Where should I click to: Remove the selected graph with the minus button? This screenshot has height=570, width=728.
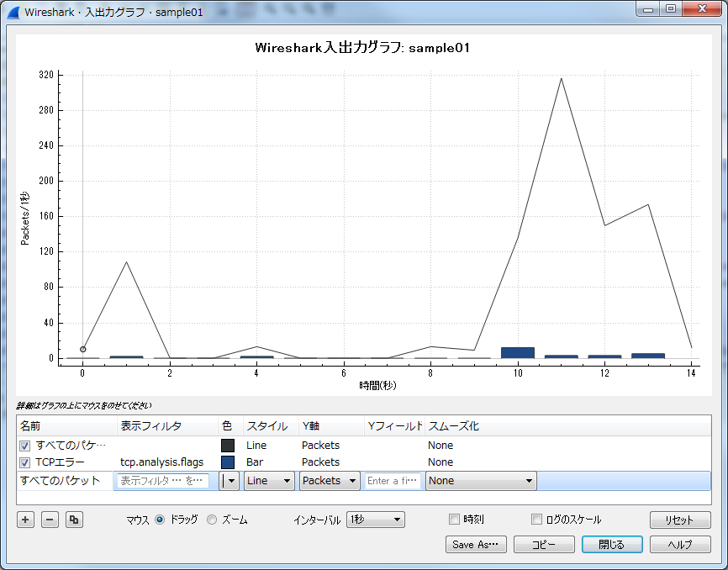(x=50, y=520)
